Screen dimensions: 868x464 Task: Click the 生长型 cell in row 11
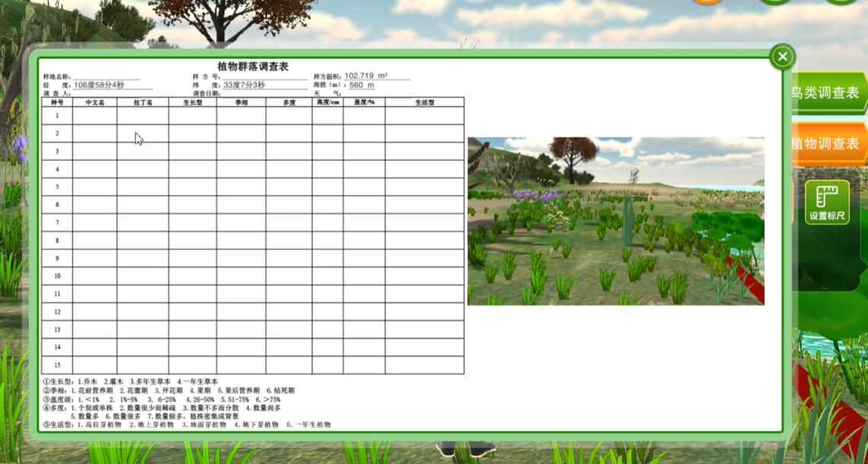pyautogui.click(x=193, y=293)
